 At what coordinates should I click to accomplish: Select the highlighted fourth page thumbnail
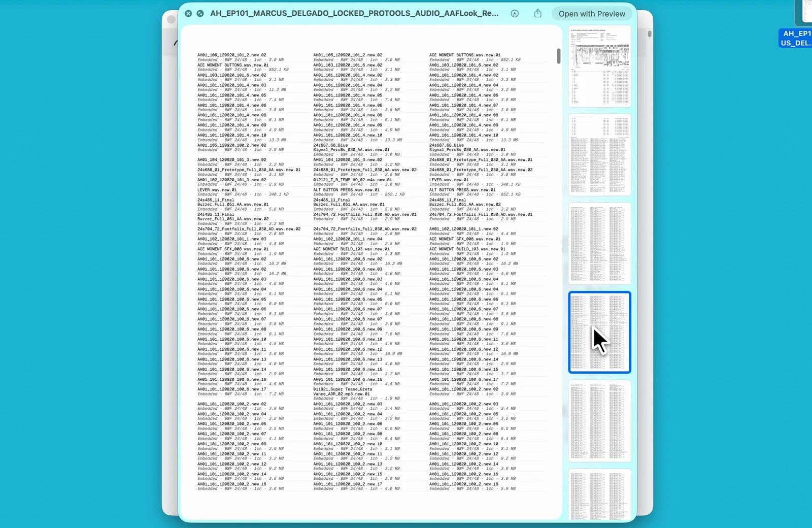600,333
